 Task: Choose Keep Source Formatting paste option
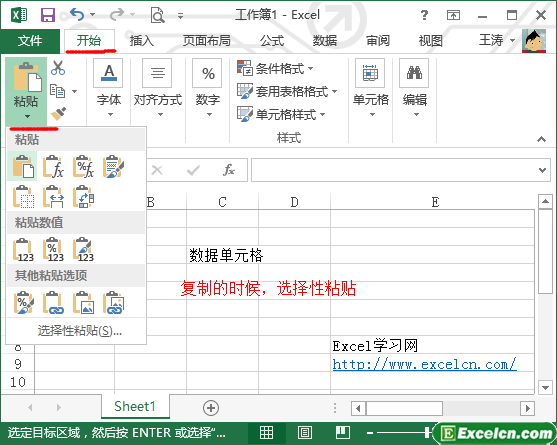pos(113,166)
